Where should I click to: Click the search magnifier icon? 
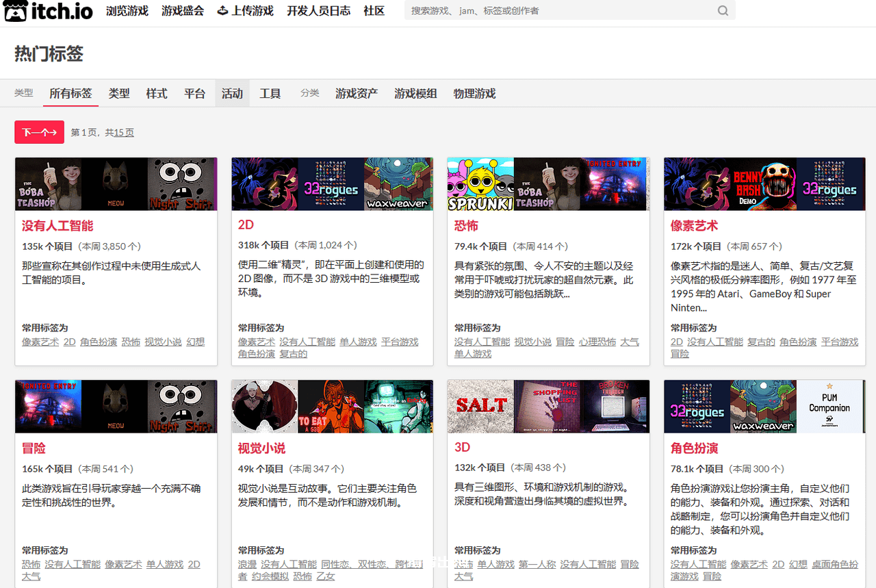pyautogui.click(x=723, y=10)
